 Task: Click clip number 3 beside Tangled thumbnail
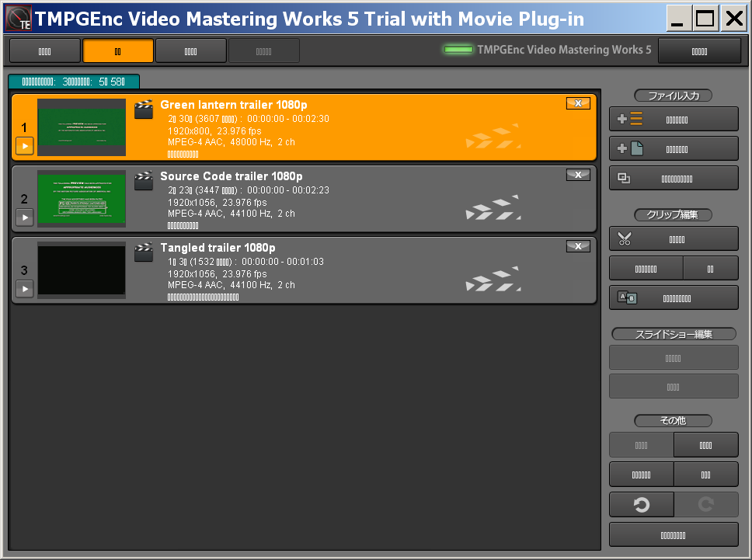point(24,270)
